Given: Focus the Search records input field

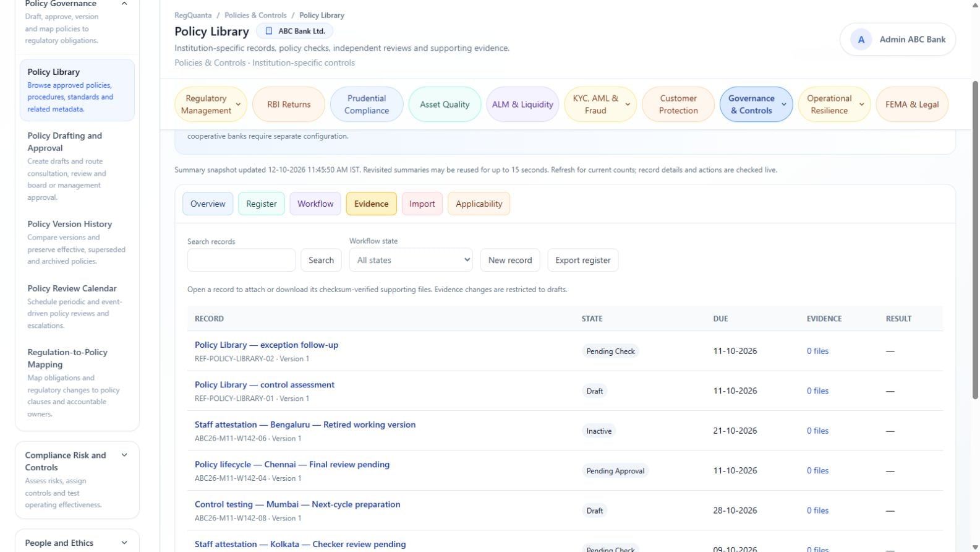Looking at the screenshot, I should (241, 261).
